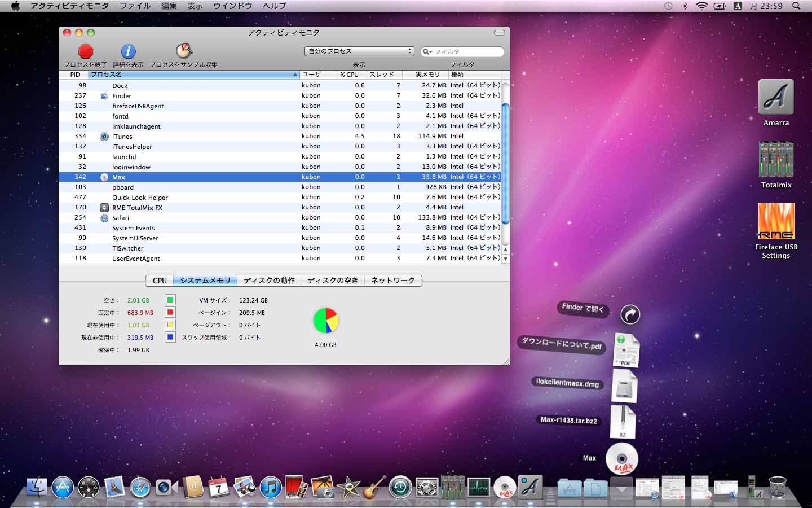Image resolution: width=812 pixels, height=508 pixels.
Task: Open Photo Booth in the Dock
Action: [x=297, y=487]
